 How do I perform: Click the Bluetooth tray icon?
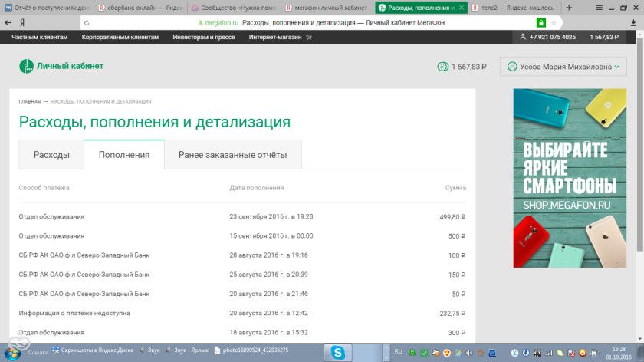(526, 353)
